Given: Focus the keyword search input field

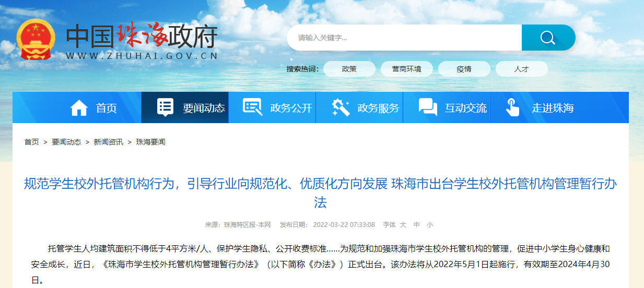Looking at the screenshot, I should pyautogui.click(x=405, y=38).
